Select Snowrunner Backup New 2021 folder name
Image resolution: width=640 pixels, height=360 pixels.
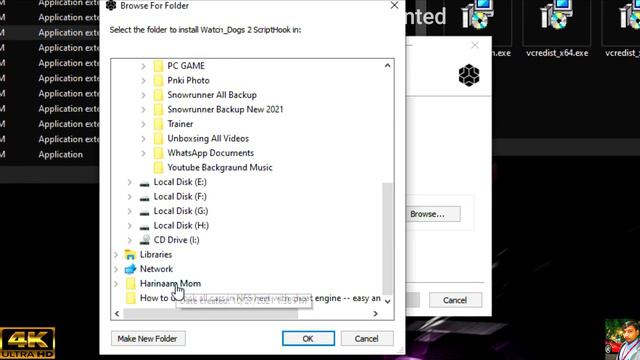225,109
